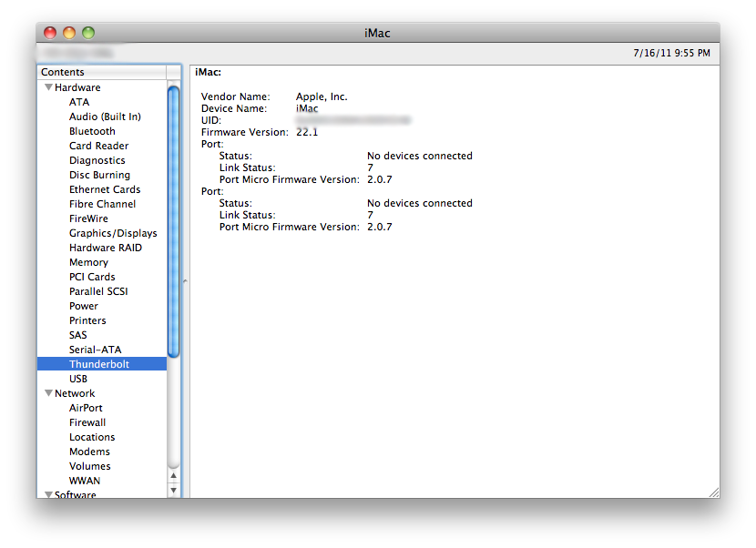
Task: Select Card Reader in sidebar
Action: [x=99, y=146]
